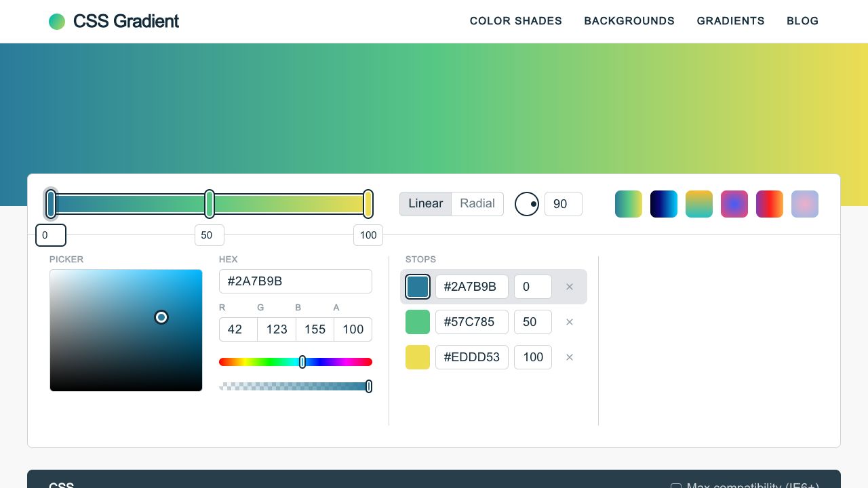Switch gradient type to Radial
Screen dimensions: 868x488
(x=477, y=204)
